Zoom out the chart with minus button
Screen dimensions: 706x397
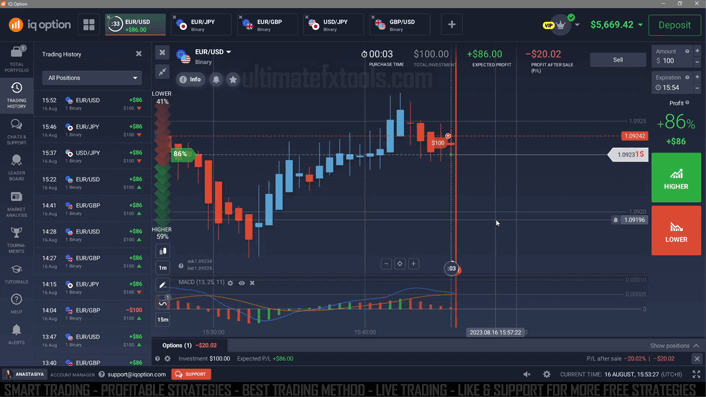(386, 264)
